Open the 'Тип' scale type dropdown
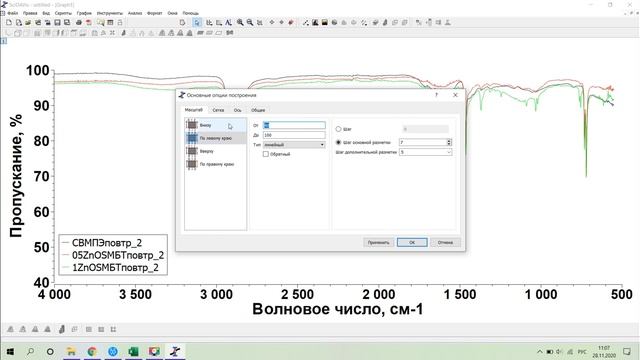Viewport: 640px width, 360px height. tap(294, 145)
